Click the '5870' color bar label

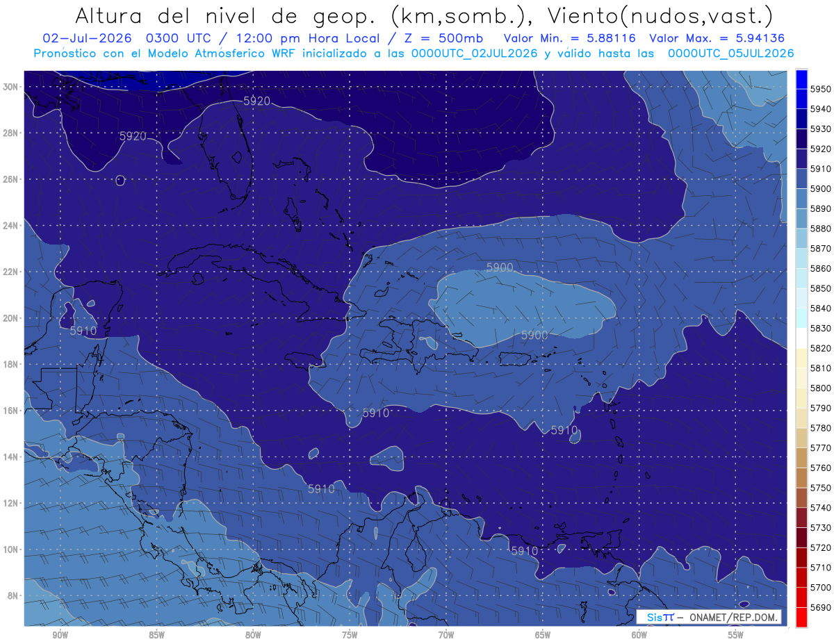click(821, 249)
